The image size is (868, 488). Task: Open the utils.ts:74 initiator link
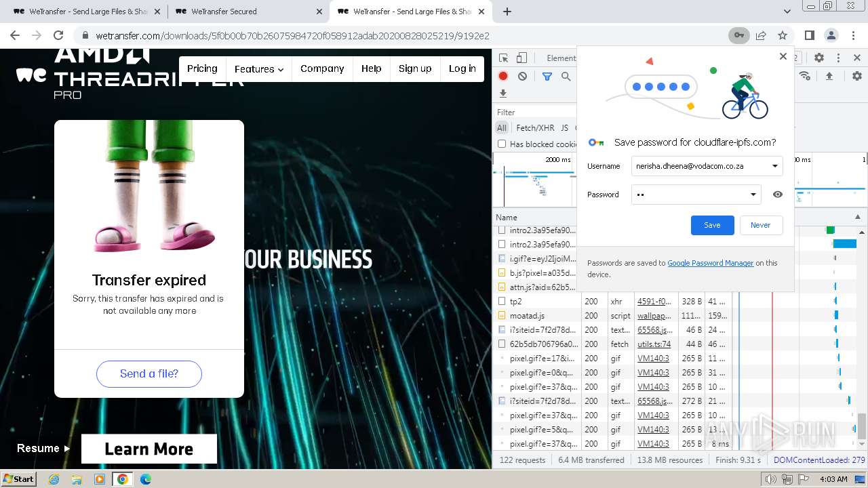point(654,344)
